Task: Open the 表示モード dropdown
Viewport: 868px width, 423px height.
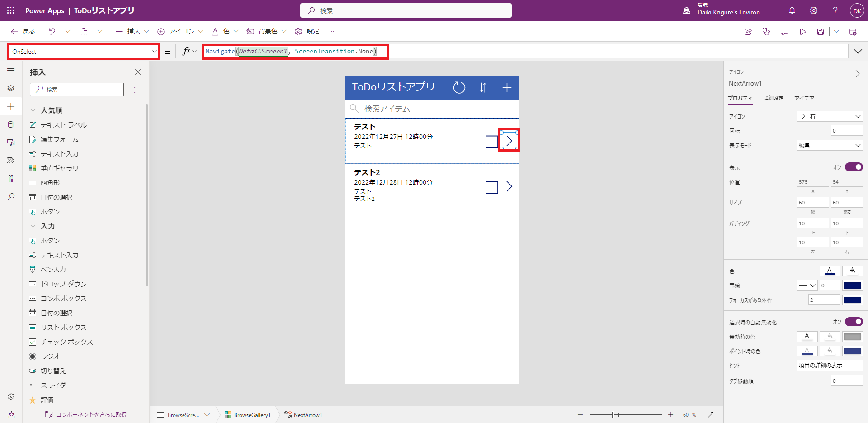Action: coord(829,145)
